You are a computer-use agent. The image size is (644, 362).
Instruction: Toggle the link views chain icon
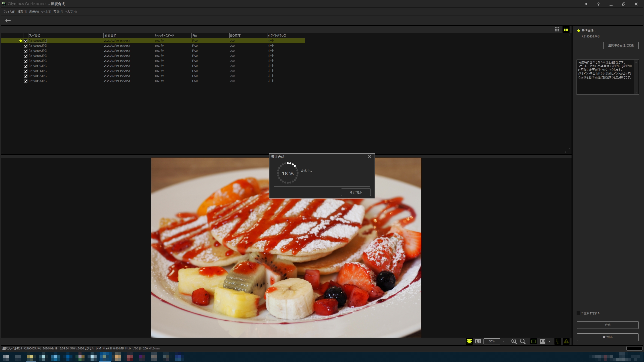557,341
